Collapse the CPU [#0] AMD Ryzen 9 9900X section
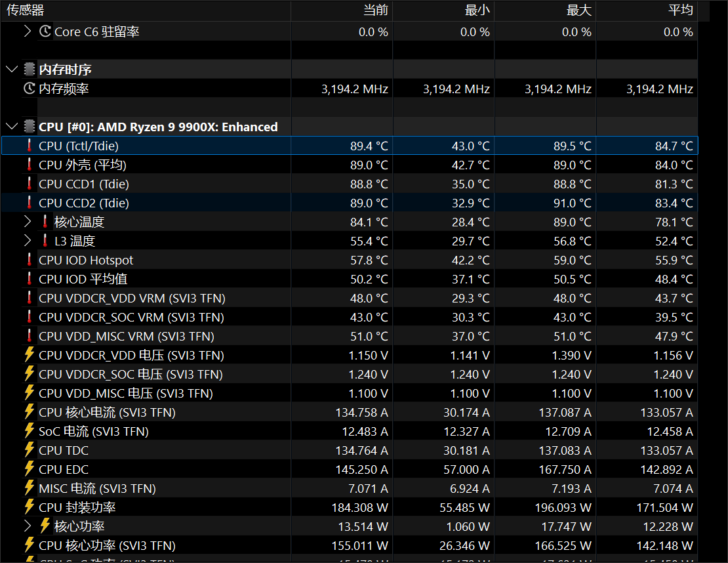 click(11, 127)
